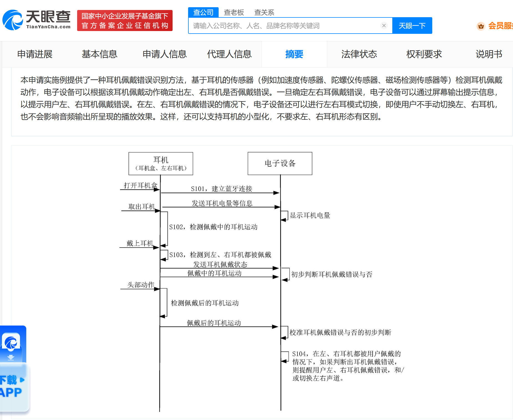
Task: Go to the 基本信息 section
Action: (x=99, y=54)
